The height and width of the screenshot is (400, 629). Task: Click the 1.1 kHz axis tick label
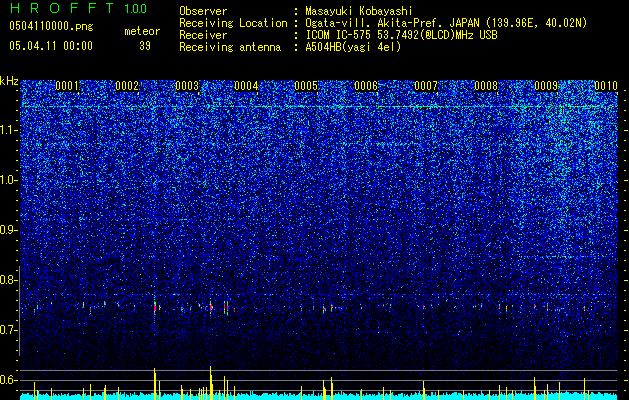tap(9, 130)
